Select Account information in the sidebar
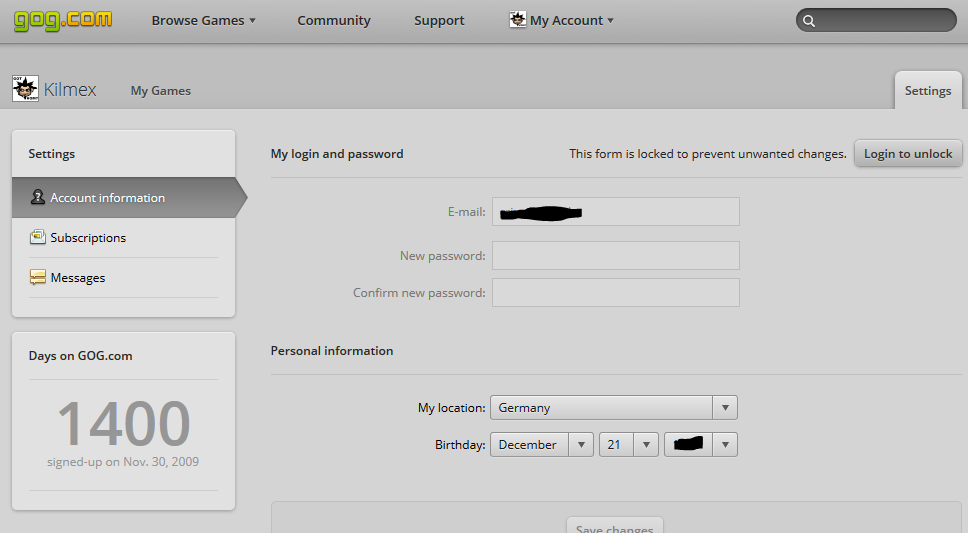 pos(123,198)
